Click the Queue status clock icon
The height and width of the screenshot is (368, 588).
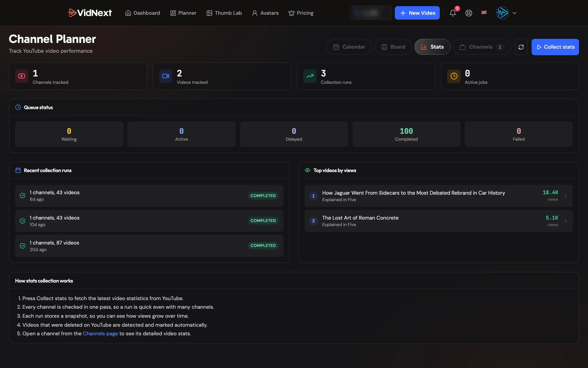[x=18, y=107]
